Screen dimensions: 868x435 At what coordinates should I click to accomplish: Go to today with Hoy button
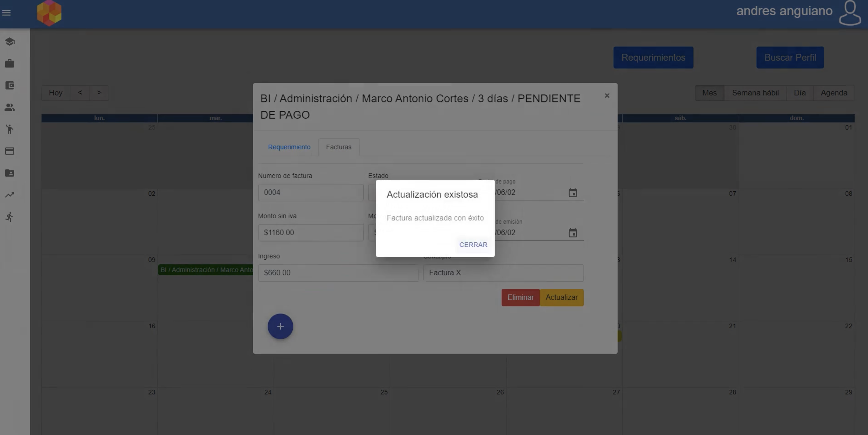pyautogui.click(x=56, y=93)
